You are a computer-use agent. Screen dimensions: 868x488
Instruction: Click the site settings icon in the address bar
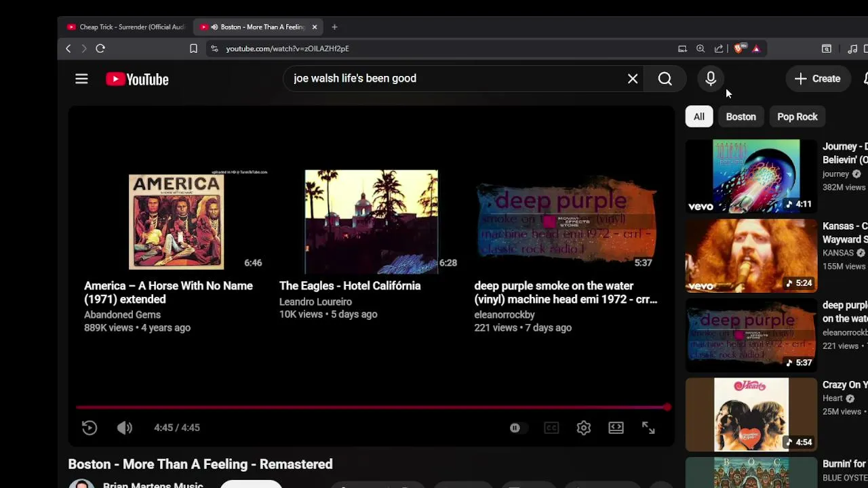[x=214, y=49]
